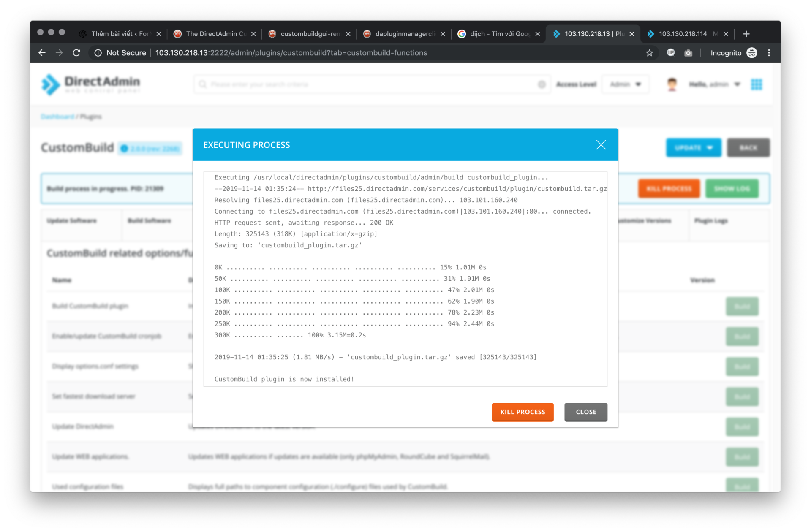Reload the page with refresh icon
811x532 pixels.
point(76,53)
